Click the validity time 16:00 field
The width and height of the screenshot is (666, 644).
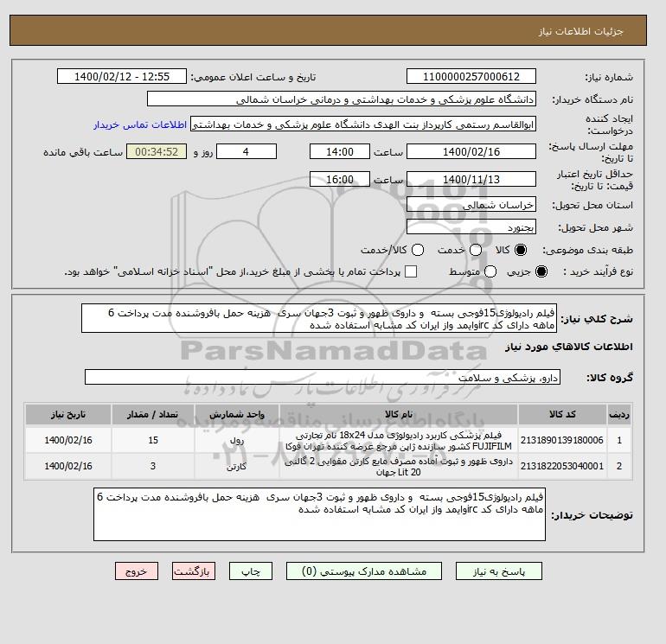(x=340, y=179)
